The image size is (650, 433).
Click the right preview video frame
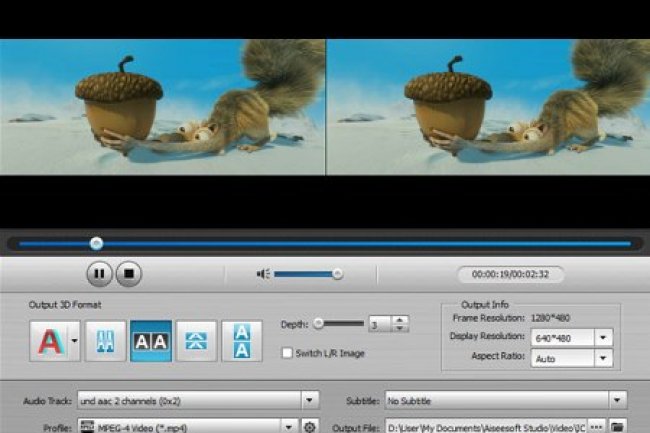(488, 107)
